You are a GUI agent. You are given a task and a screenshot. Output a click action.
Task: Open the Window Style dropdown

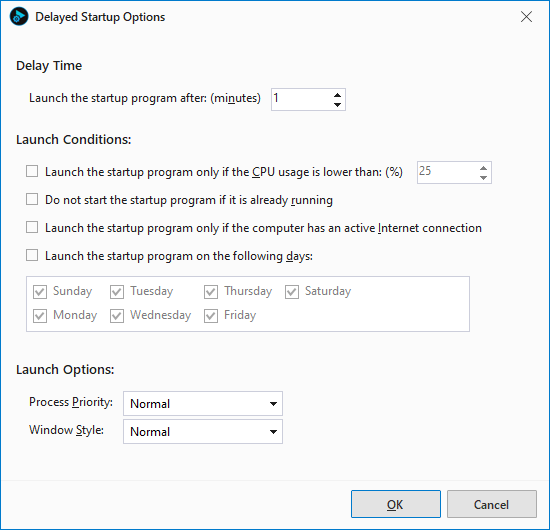[x=203, y=432]
